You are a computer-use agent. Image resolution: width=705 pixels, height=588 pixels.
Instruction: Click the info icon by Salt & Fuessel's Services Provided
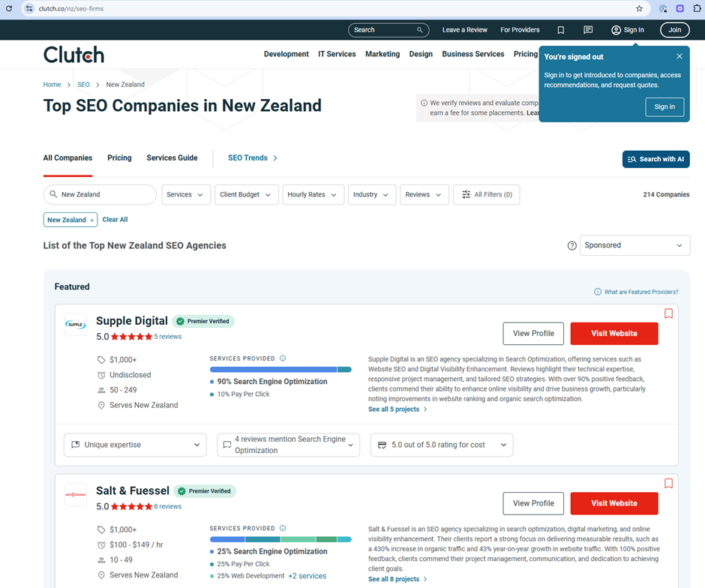point(283,528)
